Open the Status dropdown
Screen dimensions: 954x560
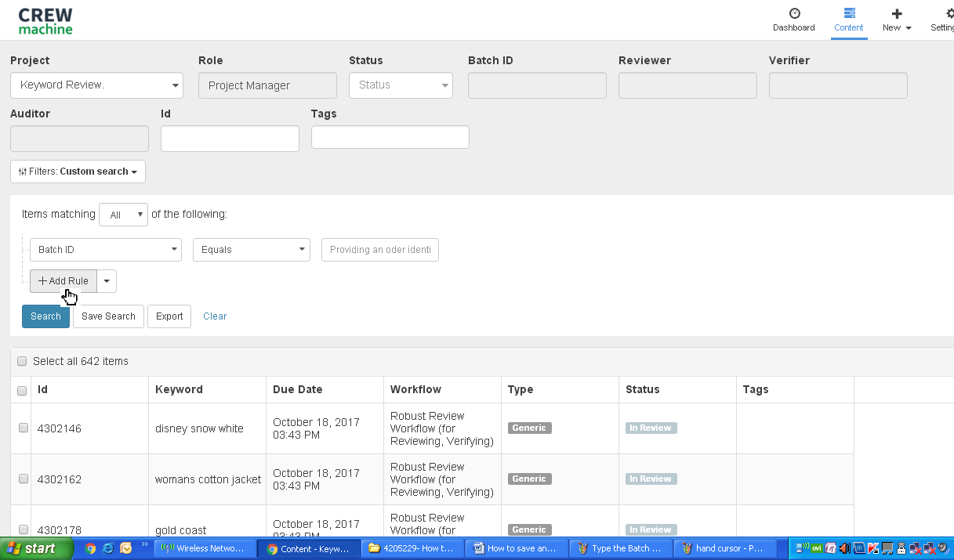tap(401, 85)
